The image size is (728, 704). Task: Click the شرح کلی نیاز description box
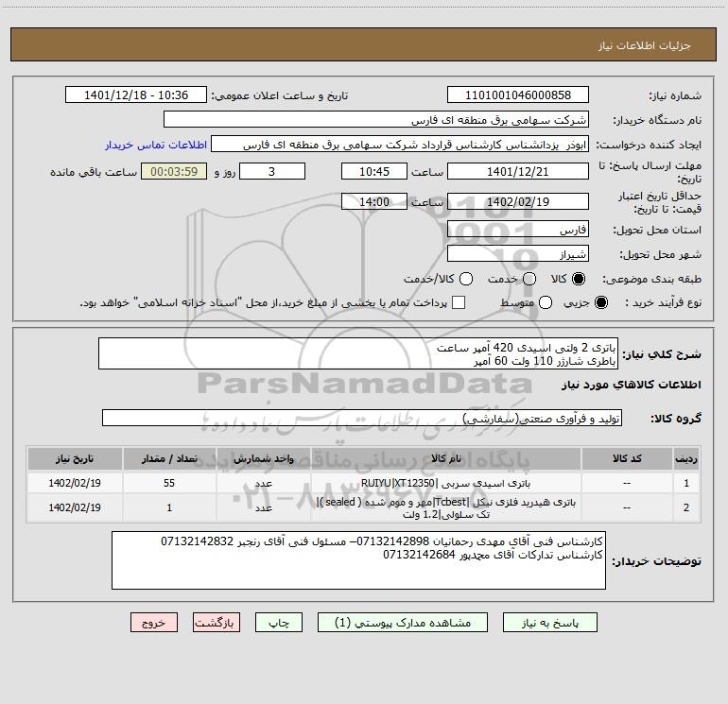click(358, 354)
